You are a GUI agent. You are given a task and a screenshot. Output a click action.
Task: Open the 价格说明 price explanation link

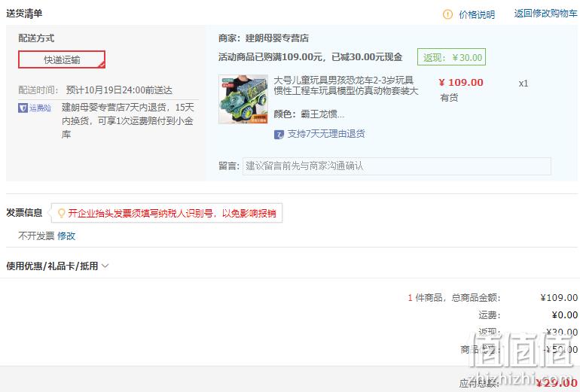click(477, 14)
